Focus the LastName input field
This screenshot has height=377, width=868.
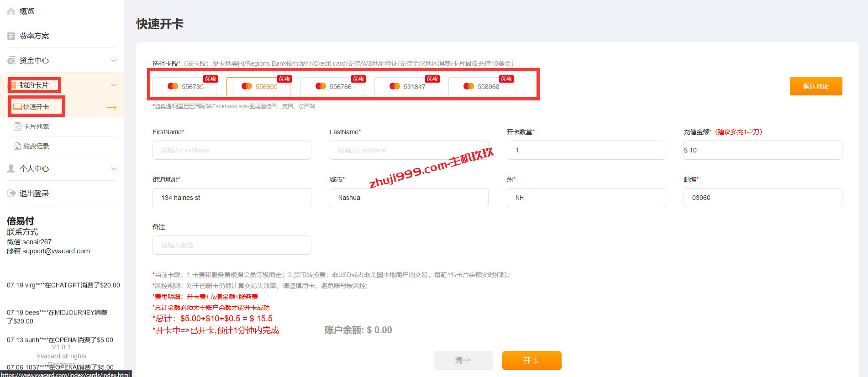click(409, 150)
